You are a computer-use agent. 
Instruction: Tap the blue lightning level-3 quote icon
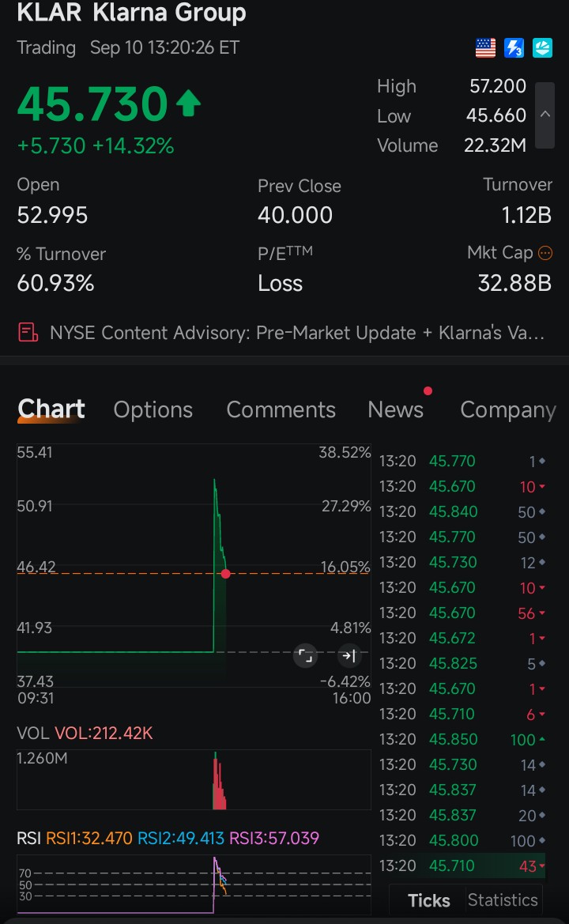tap(514, 47)
